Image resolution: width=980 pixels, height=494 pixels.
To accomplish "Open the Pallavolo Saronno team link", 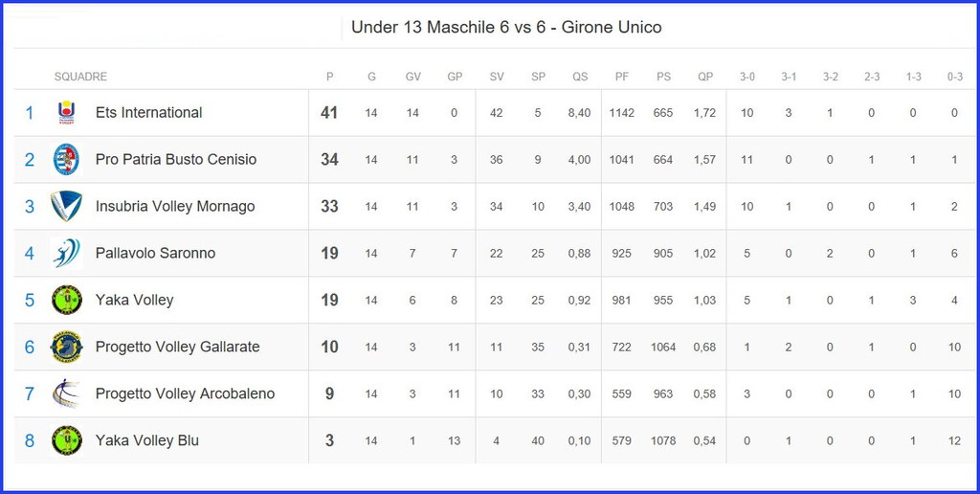I will (155, 253).
